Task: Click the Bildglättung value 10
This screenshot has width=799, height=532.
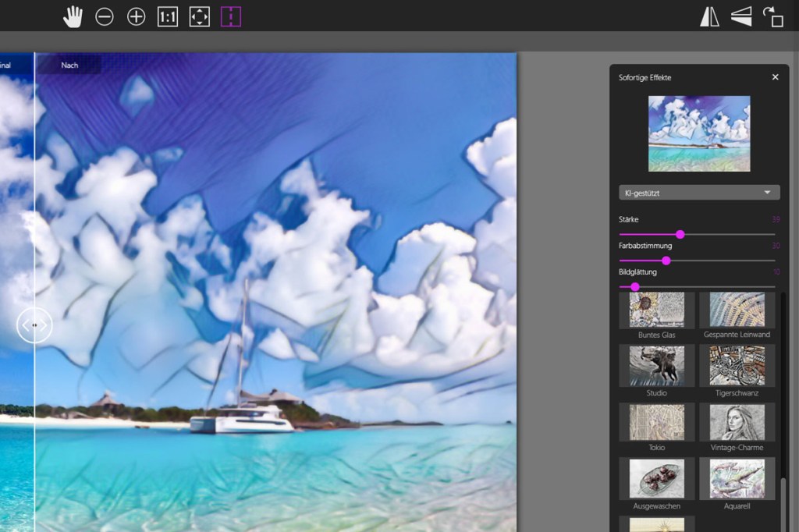Action: 776,271
